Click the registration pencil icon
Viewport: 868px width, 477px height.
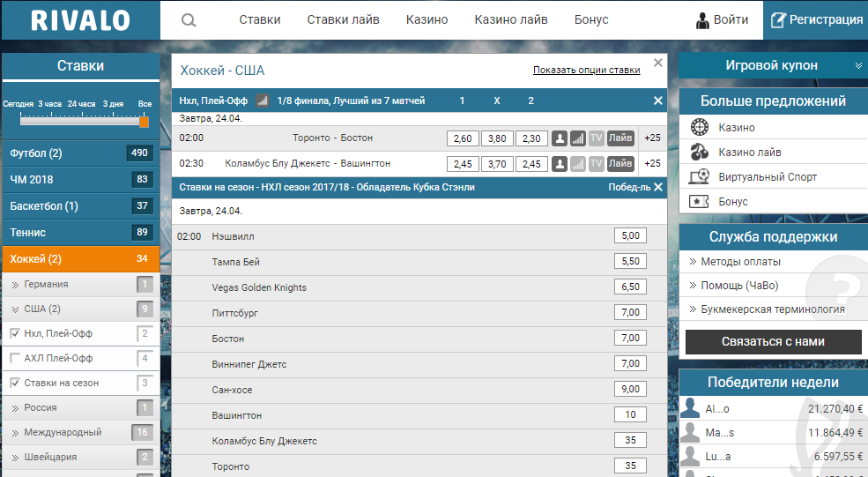[778, 20]
